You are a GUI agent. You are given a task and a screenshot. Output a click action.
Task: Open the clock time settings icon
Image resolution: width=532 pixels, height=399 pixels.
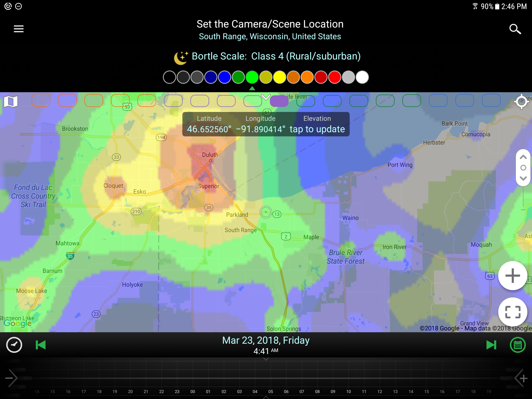point(14,345)
